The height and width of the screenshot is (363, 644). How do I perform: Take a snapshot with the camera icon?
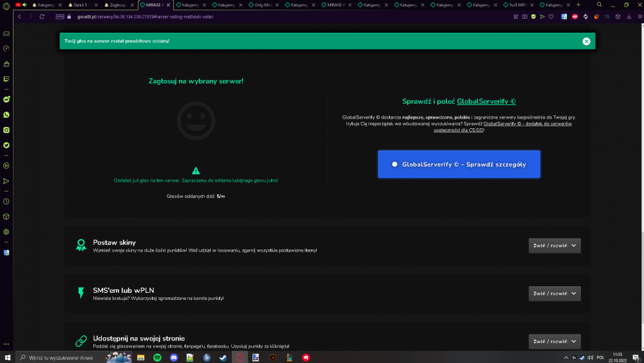pos(524,17)
